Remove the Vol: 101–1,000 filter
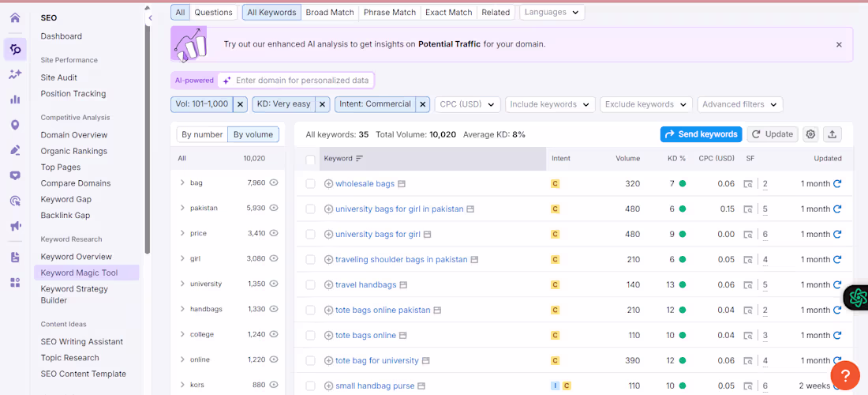Image resolution: width=868 pixels, height=395 pixels. [240, 104]
